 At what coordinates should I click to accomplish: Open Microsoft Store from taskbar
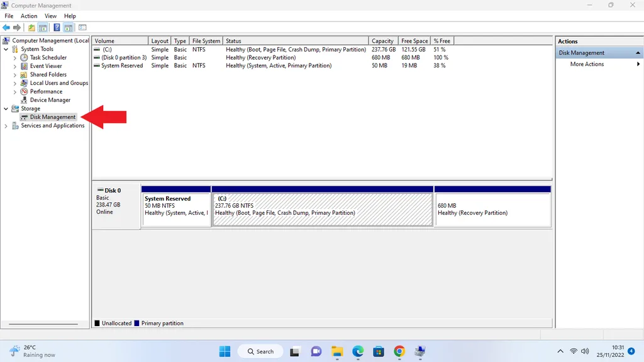tap(379, 351)
